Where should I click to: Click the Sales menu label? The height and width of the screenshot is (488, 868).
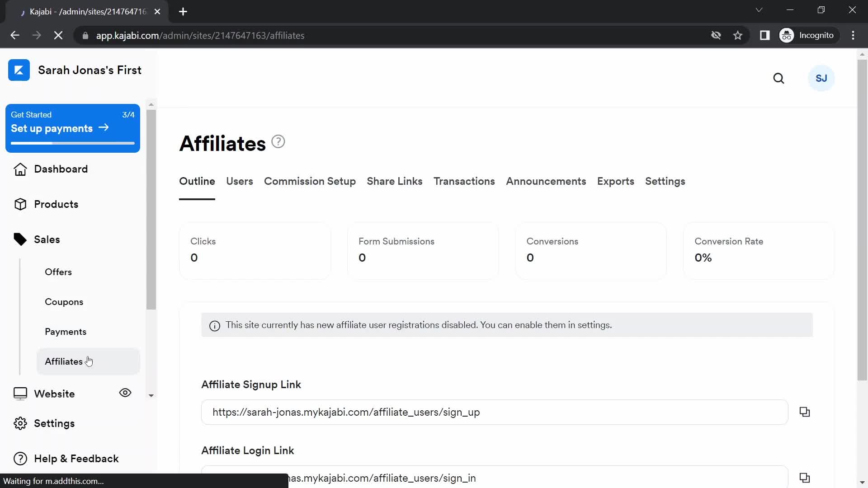[47, 239]
